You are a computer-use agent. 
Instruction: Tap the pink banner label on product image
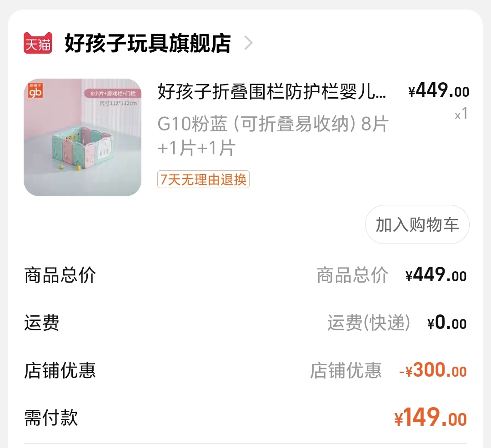point(112,93)
